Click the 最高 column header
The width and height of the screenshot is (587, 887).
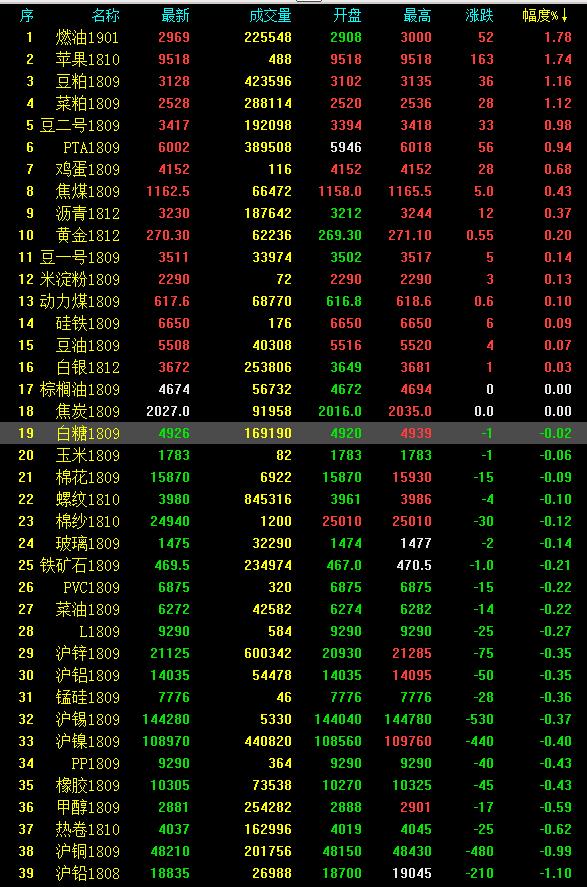coord(417,15)
